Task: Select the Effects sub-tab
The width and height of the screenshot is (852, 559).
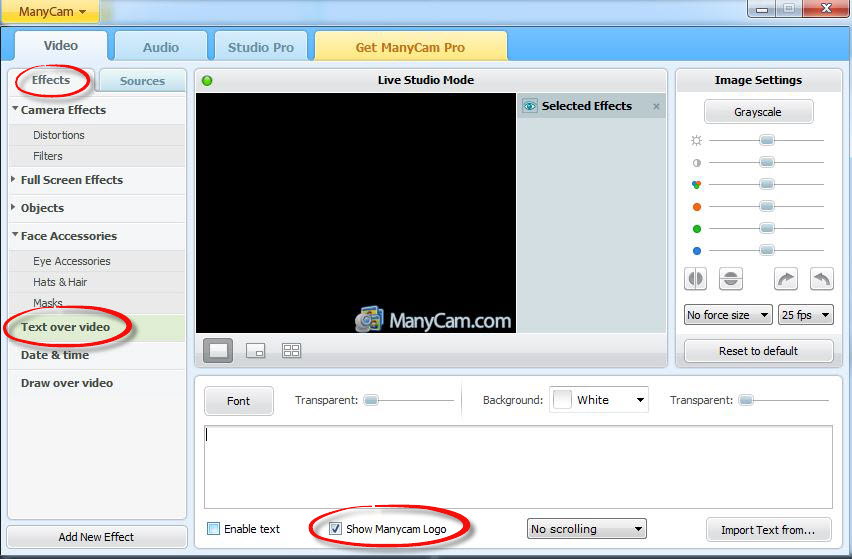Action: 51,80
